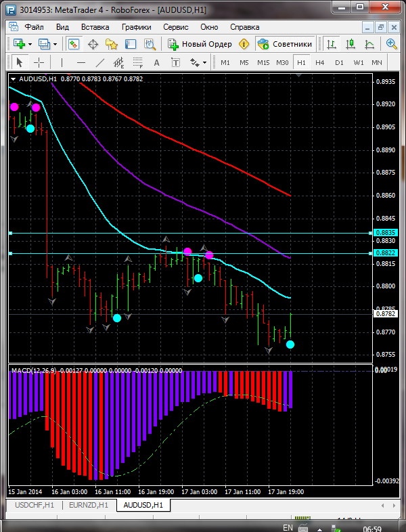The height and width of the screenshot is (532, 406).
Task: Toggle the Data Window crosshair-circle icon
Action: tap(93, 44)
